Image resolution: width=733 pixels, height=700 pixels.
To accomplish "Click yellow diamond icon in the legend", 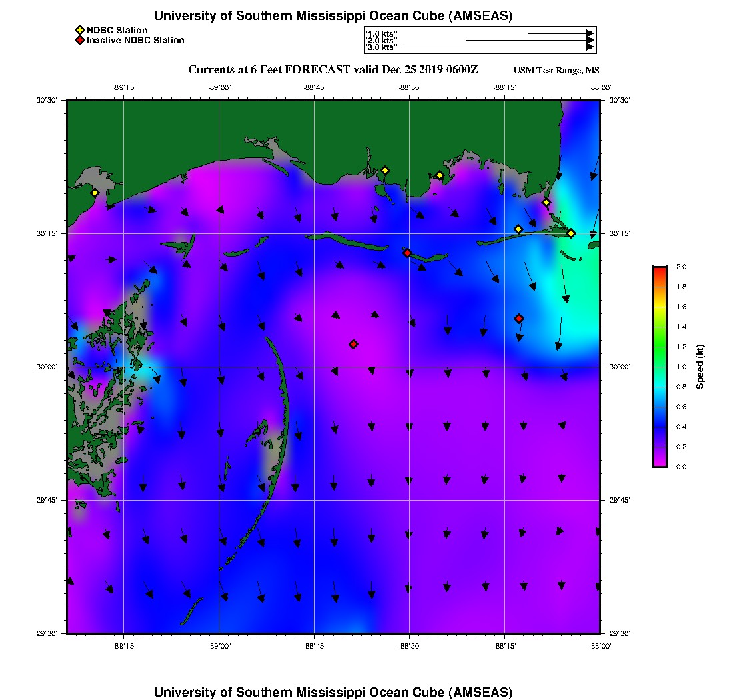I will coord(79,30).
